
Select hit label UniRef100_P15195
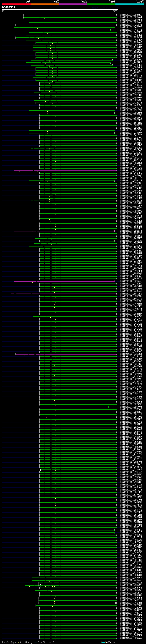(131, 497)
